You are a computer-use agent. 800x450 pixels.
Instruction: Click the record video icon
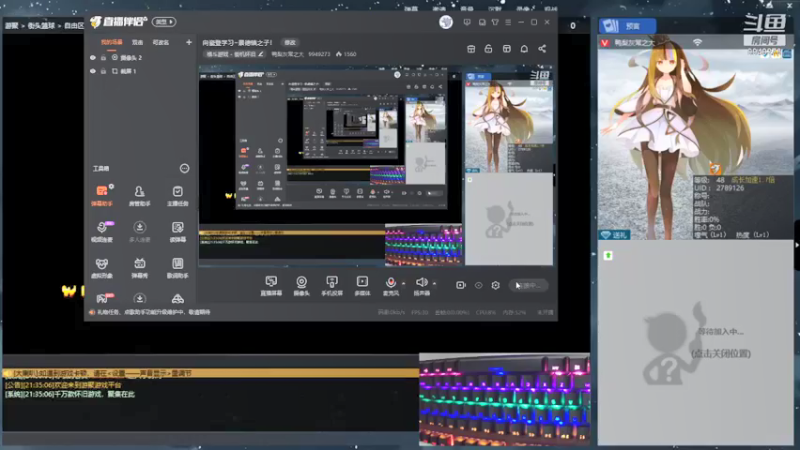[x=461, y=285]
